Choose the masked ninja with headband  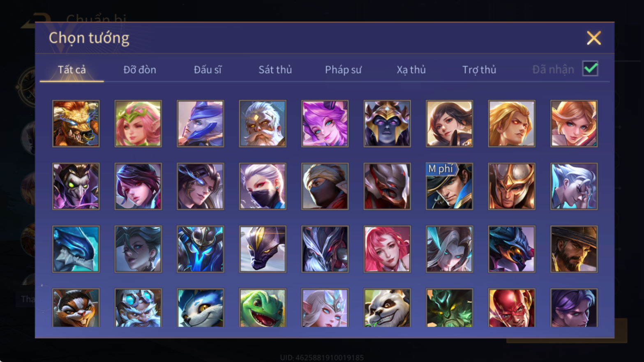pos(325,187)
